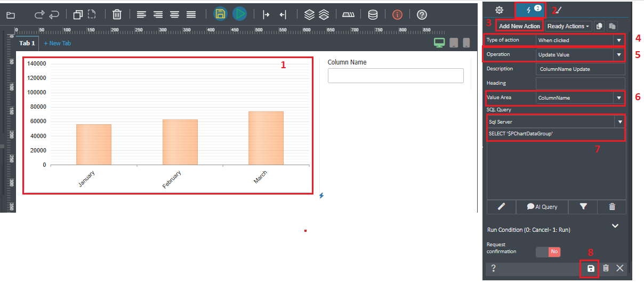644x283 pixels.
Task: Open the folder icon in the top toolbar
Action: 11,15
